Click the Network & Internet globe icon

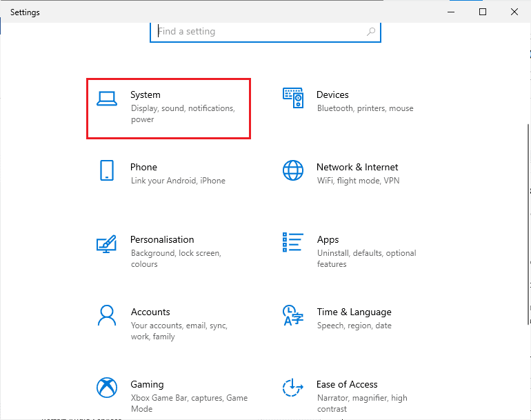(x=293, y=170)
